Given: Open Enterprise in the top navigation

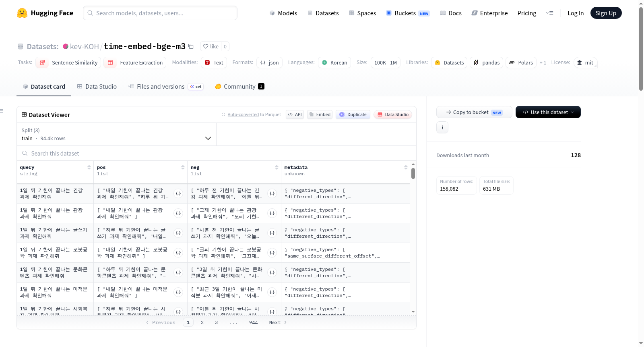Looking at the screenshot, I should click(489, 13).
